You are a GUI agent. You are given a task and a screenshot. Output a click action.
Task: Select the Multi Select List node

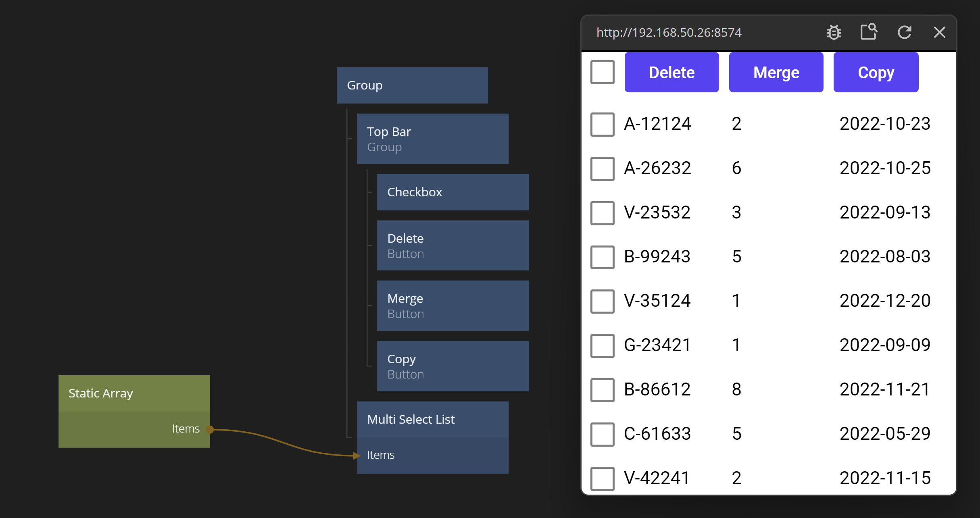[432, 420]
